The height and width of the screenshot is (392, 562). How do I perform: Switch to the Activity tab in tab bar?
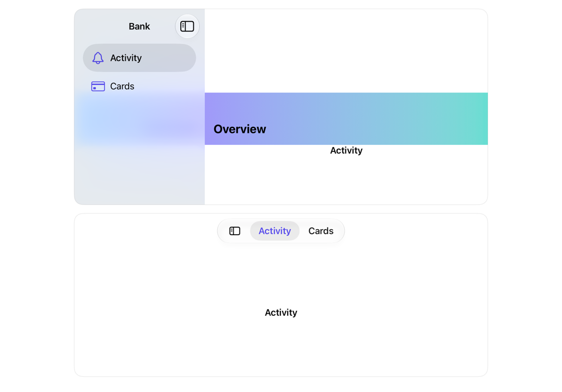(x=274, y=231)
